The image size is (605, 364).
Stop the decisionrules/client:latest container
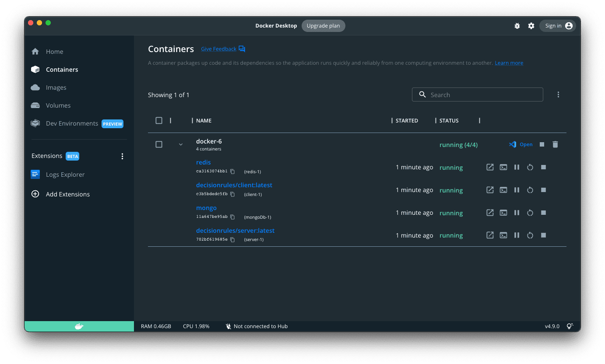click(x=543, y=190)
